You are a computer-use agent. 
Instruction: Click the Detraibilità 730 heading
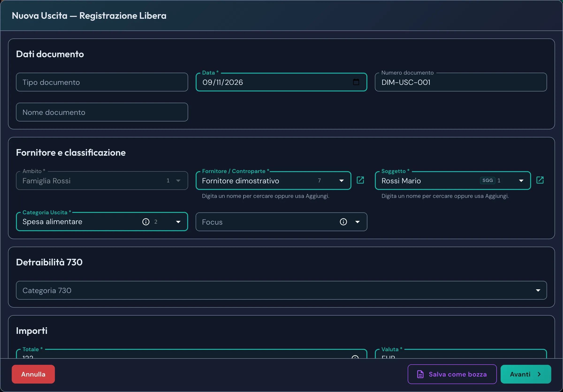[49, 262]
